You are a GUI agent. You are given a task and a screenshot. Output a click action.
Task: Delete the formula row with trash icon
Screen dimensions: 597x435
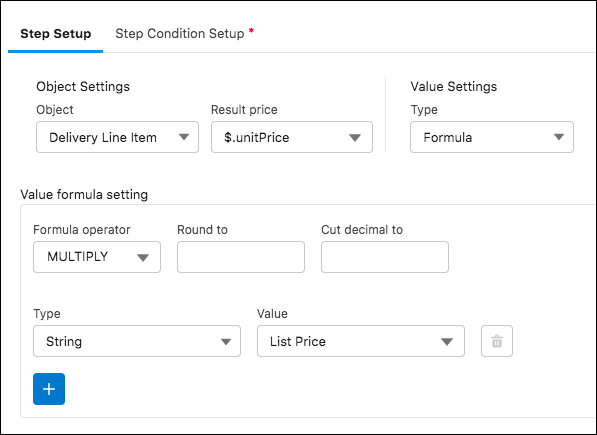pyautogui.click(x=496, y=341)
